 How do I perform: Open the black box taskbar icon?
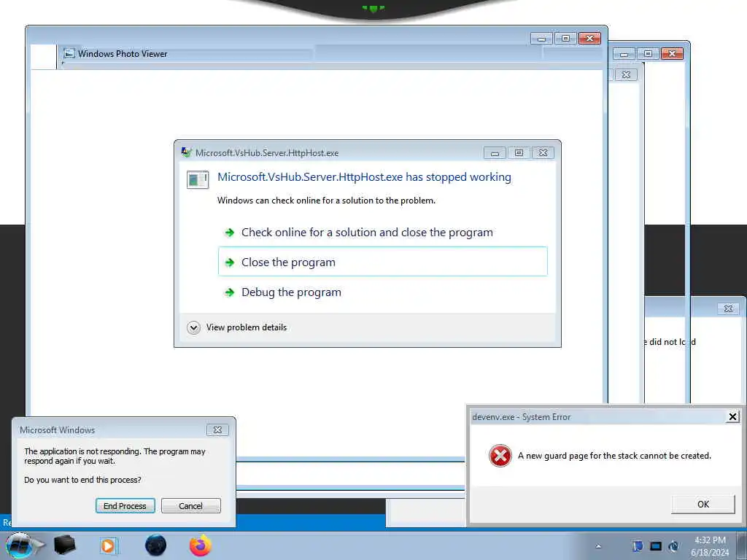pyautogui.click(x=65, y=545)
